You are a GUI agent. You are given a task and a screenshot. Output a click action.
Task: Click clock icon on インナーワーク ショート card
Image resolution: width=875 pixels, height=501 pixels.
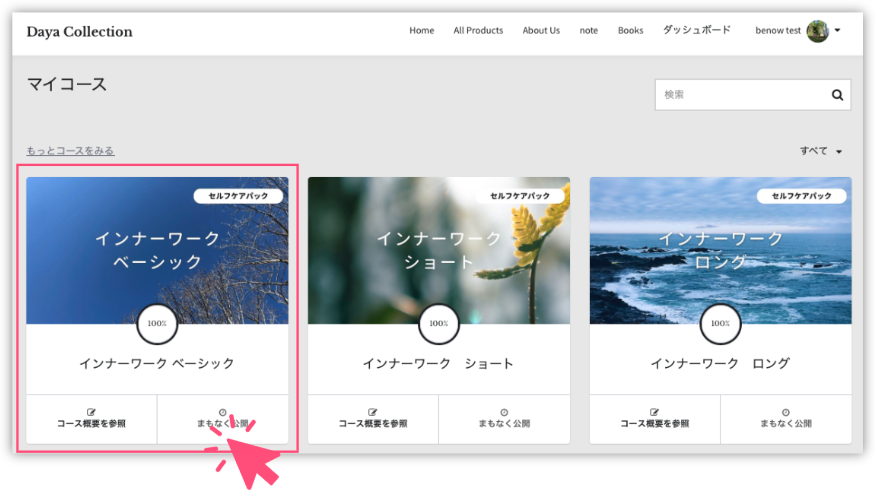pyautogui.click(x=504, y=412)
